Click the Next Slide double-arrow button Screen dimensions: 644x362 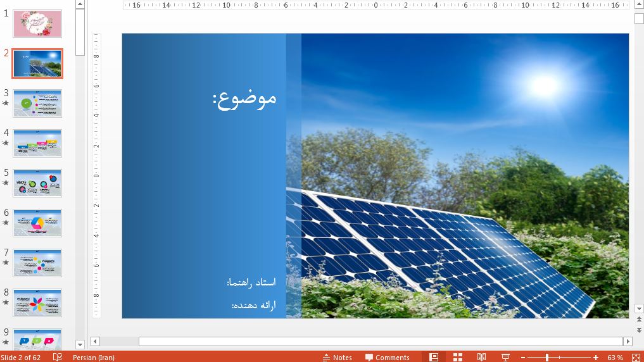tap(639, 331)
